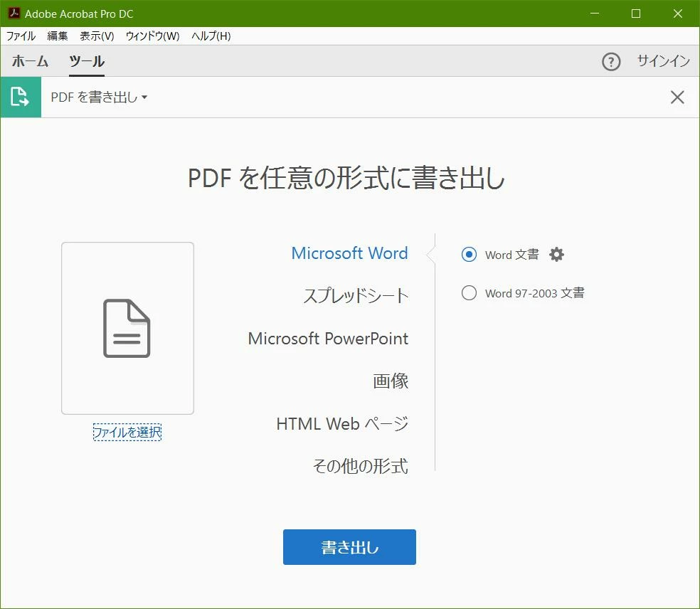The height and width of the screenshot is (609, 700).
Task: Open the ヘルプ(H) menu
Action: 211,36
